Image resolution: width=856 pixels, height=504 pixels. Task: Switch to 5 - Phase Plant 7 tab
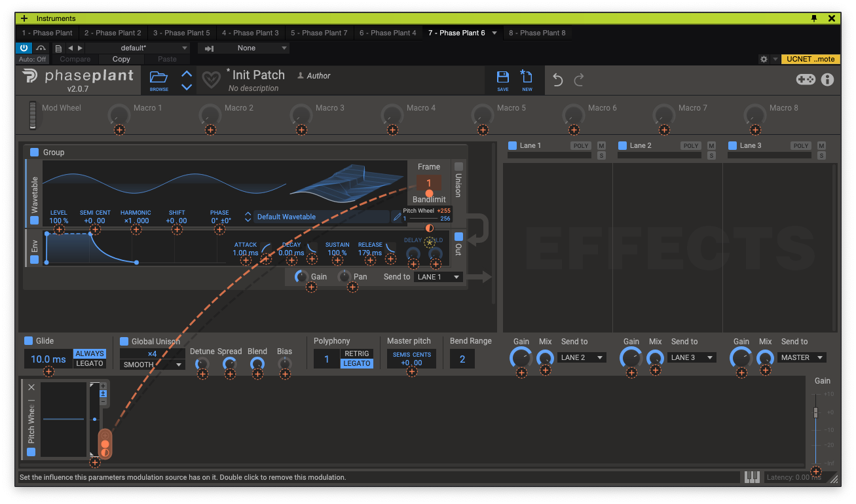pos(319,33)
